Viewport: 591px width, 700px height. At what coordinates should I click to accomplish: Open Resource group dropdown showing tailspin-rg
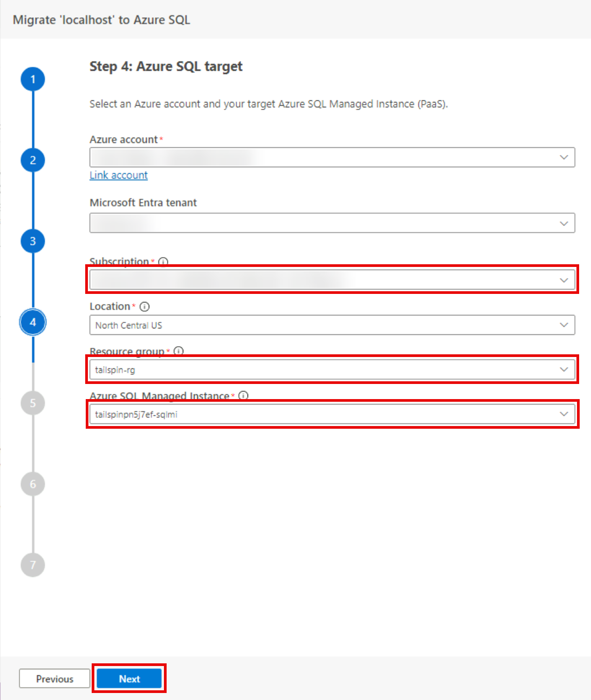pos(332,370)
